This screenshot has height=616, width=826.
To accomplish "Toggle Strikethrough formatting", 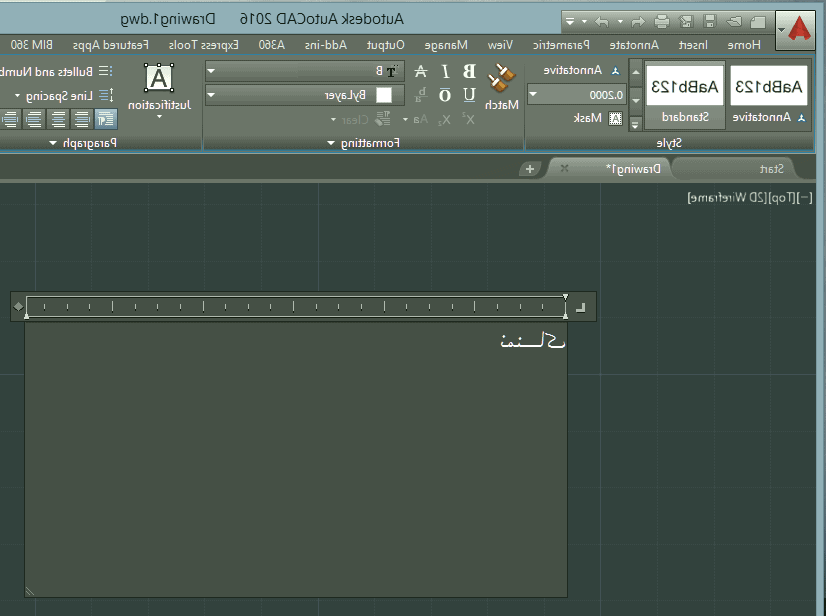I will (421, 71).
